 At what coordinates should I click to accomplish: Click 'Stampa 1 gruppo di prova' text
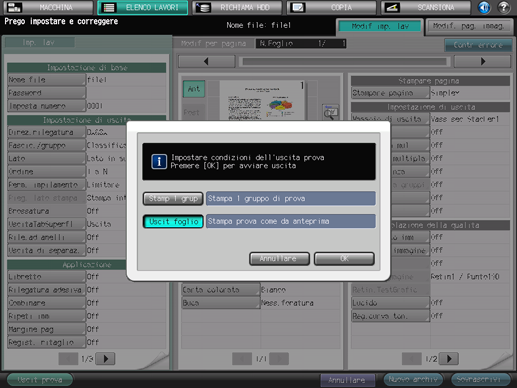(256, 199)
